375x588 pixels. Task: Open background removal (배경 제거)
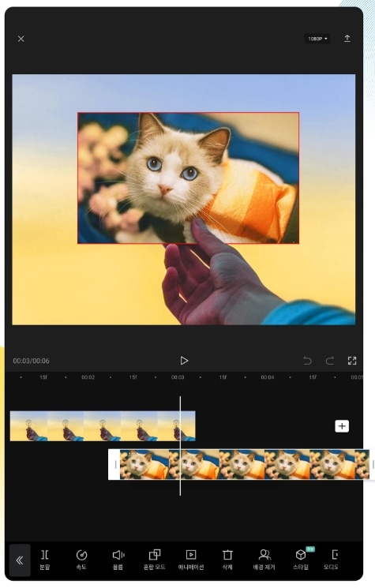(264, 560)
